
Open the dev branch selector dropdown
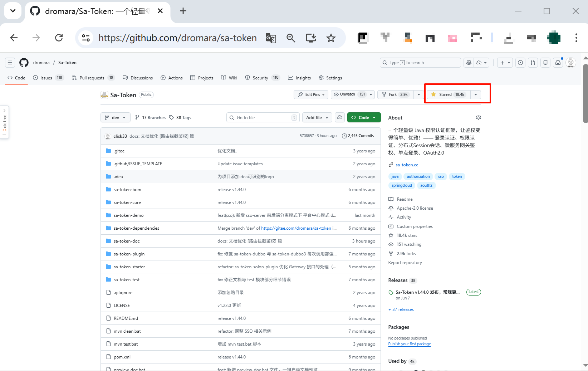pyautogui.click(x=115, y=117)
